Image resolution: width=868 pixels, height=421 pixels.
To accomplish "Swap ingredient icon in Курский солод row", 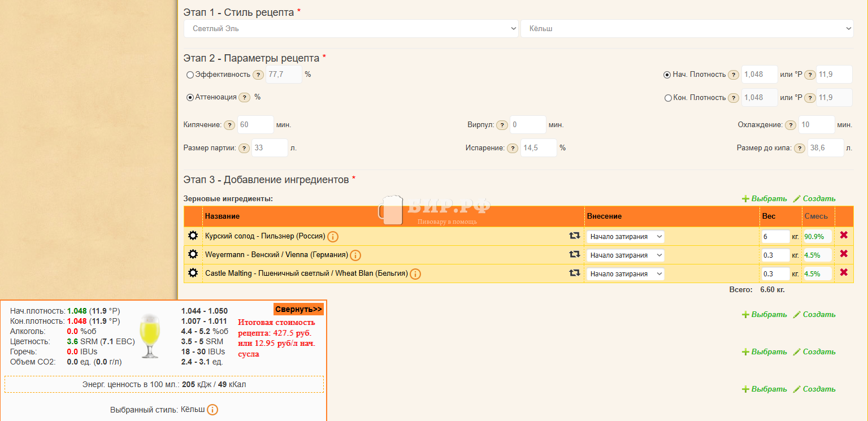I will [x=575, y=236].
